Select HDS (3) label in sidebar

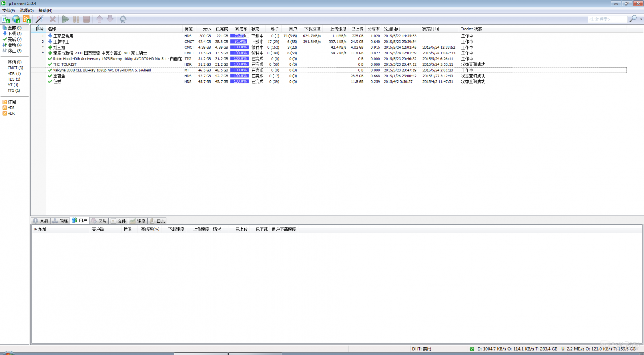pos(14,79)
